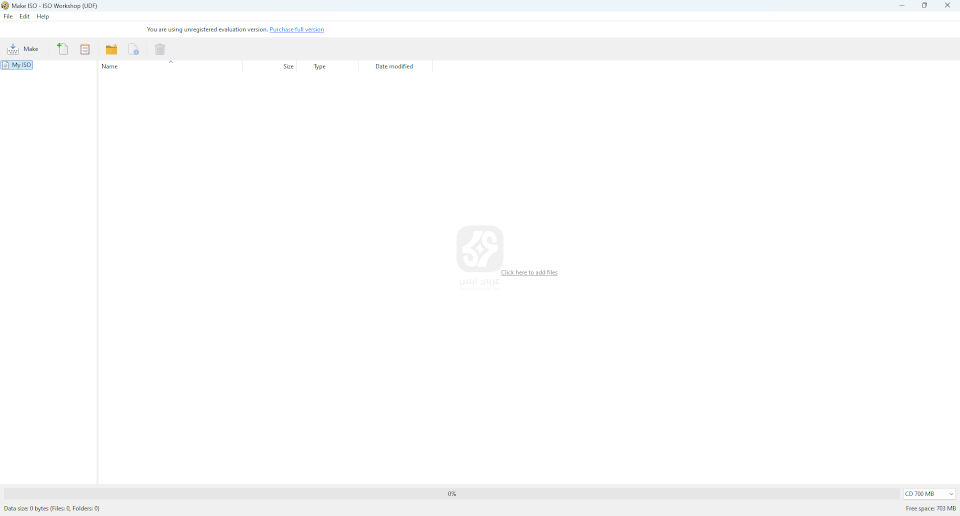Click the yellow folder toolbar icon
The image size is (960, 516).
[111, 49]
